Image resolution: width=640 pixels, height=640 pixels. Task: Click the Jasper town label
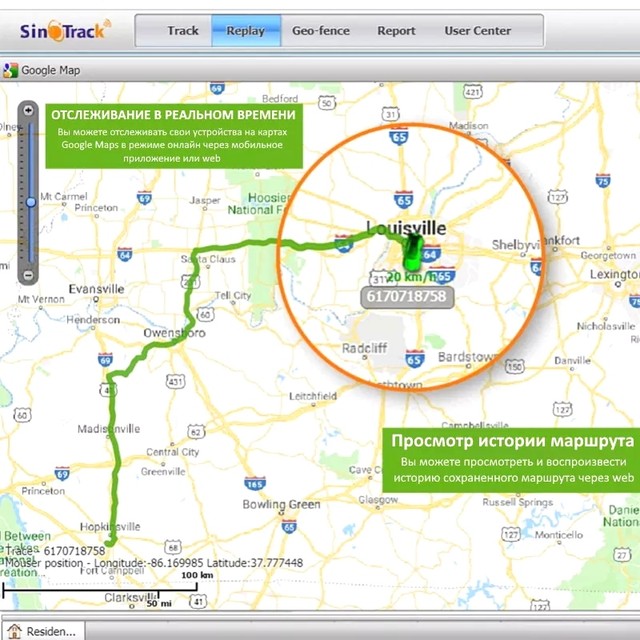click(x=204, y=201)
